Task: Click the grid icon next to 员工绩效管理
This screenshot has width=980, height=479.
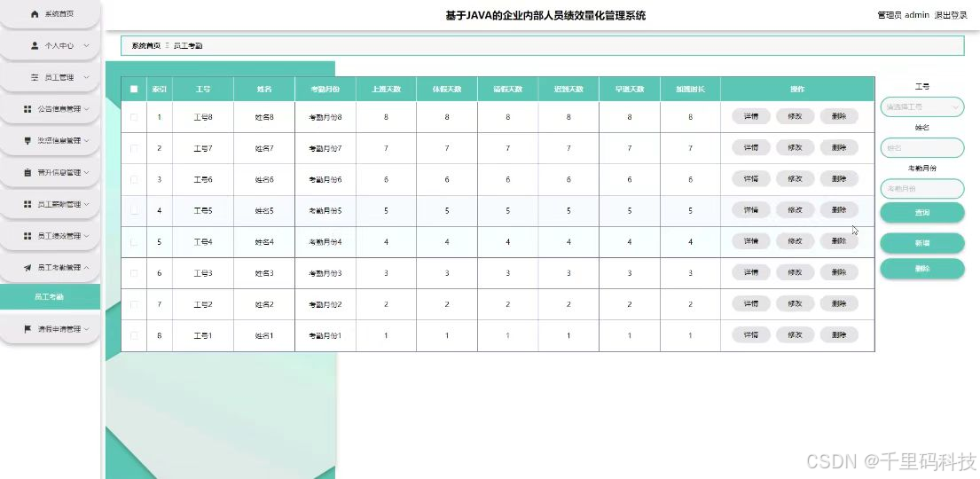Action: 27,236
